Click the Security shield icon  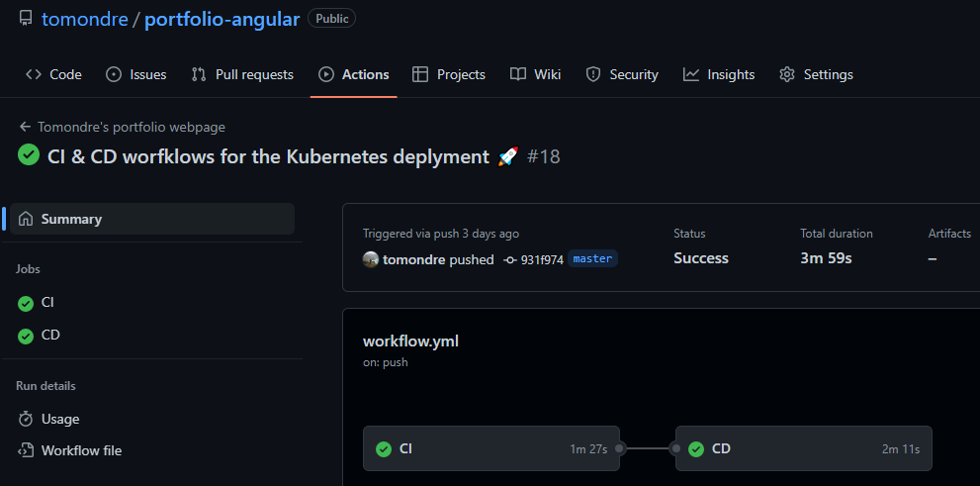click(593, 74)
